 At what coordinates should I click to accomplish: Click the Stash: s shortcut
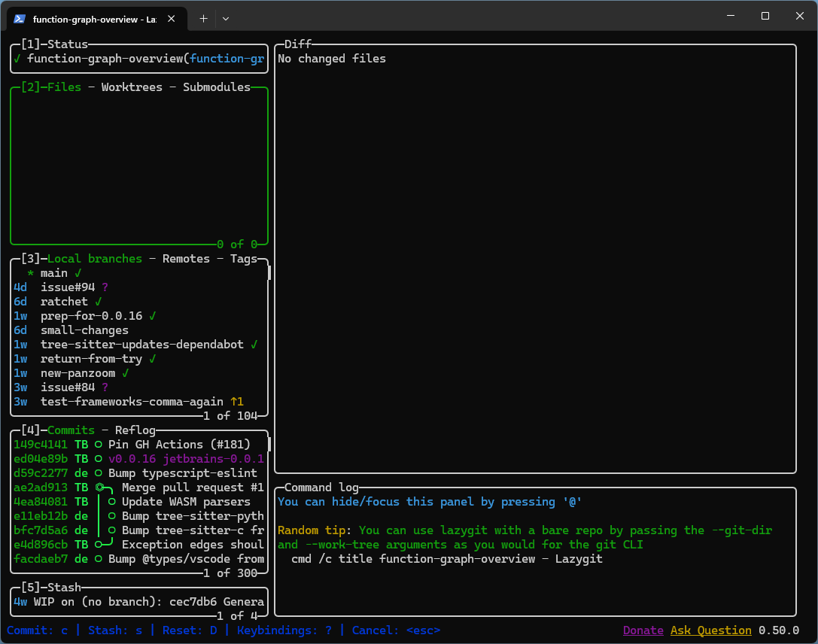(x=115, y=630)
